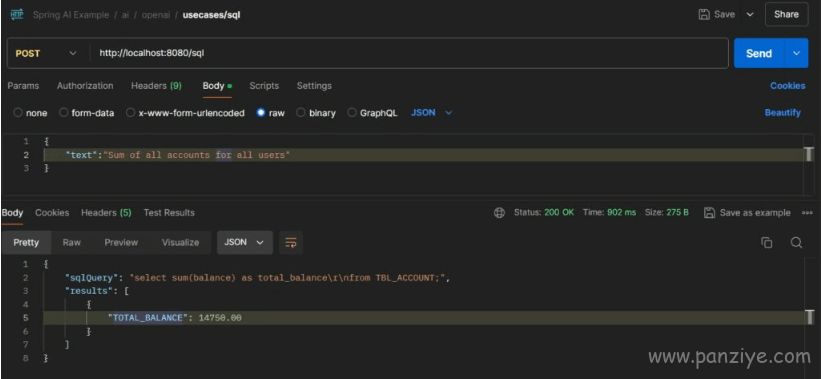821x379 pixels.
Task: Click the 14750.00 value in response
Action: tap(220, 318)
